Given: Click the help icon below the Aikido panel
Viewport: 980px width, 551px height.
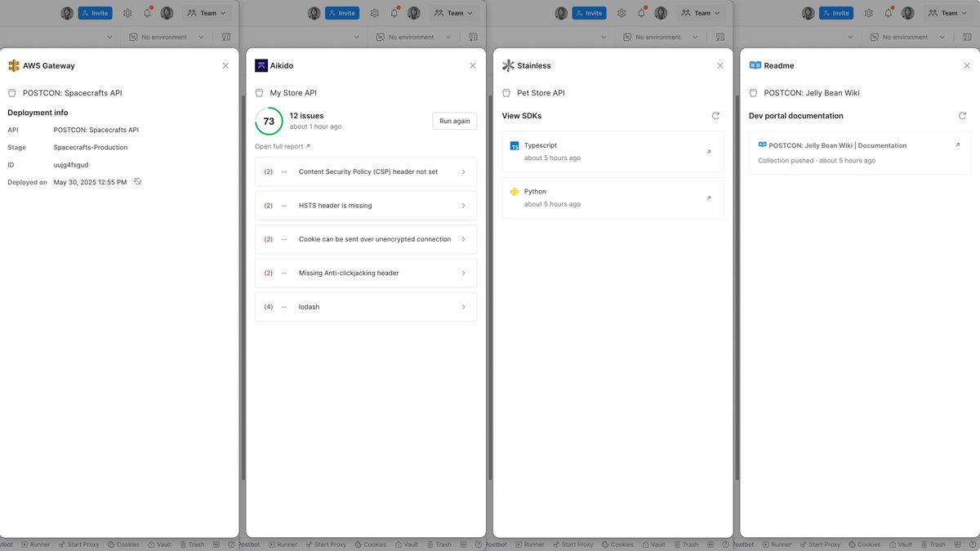Looking at the screenshot, I should (479, 544).
